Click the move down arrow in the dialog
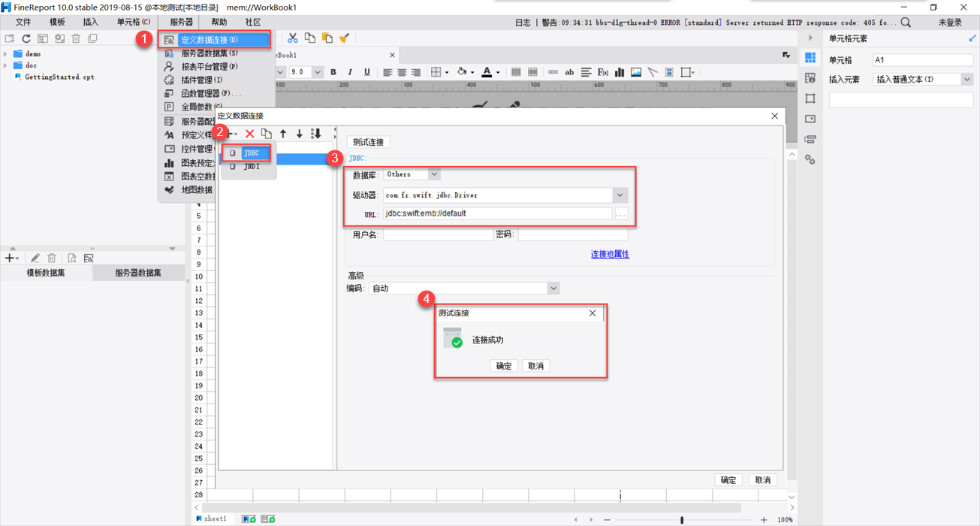This screenshot has width=980, height=526. click(x=299, y=134)
